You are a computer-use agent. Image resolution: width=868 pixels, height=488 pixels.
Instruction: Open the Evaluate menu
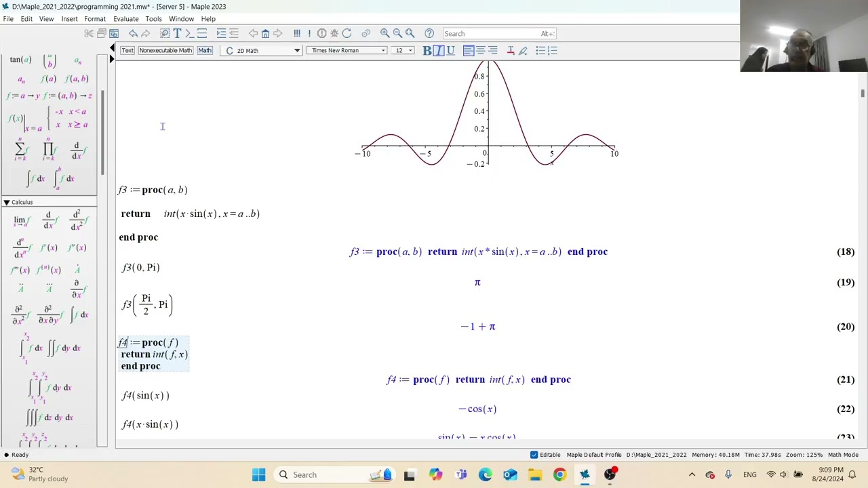point(125,18)
